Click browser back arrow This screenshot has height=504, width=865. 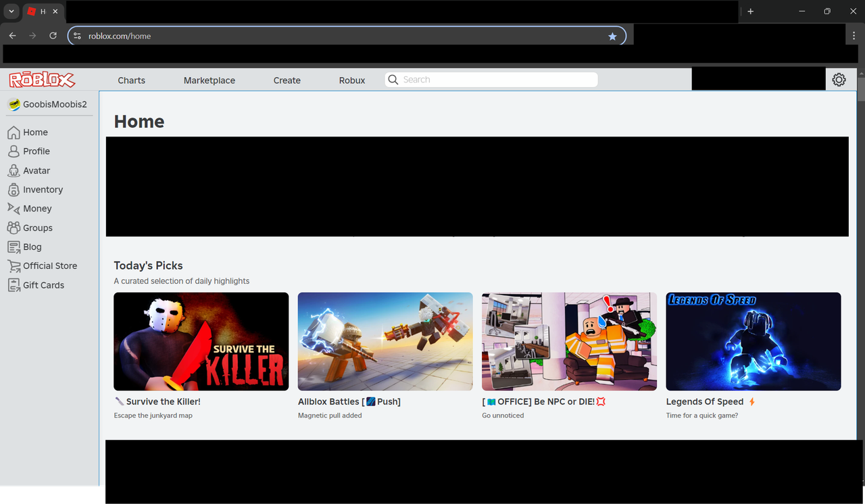tap(12, 36)
